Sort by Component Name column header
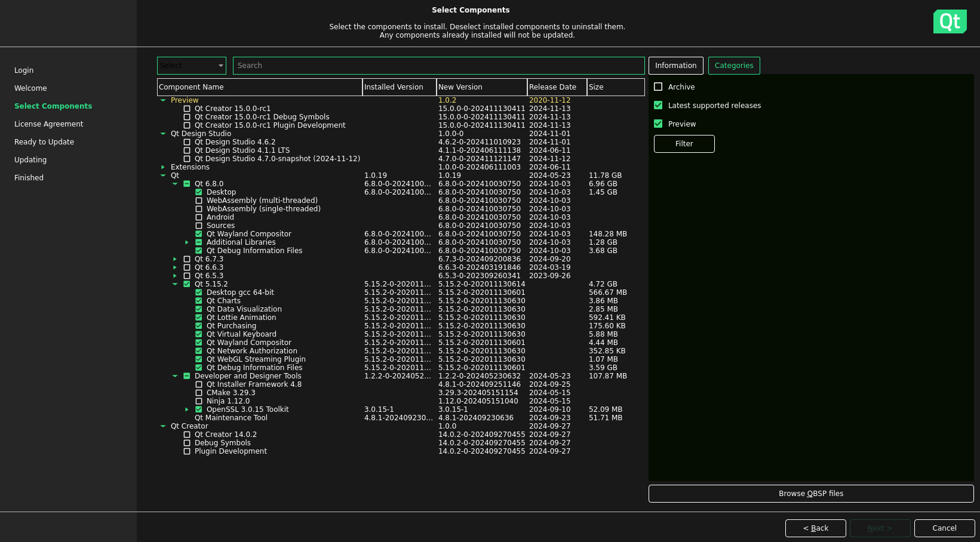 click(x=260, y=87)
